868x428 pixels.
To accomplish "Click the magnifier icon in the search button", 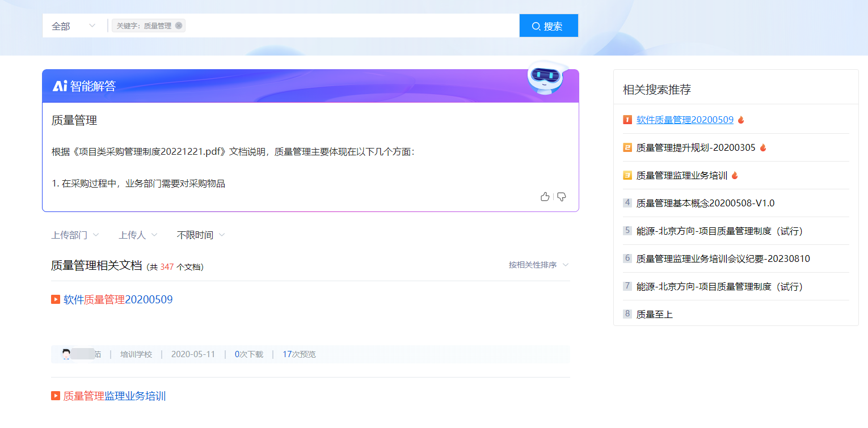I will pos(536,25).
